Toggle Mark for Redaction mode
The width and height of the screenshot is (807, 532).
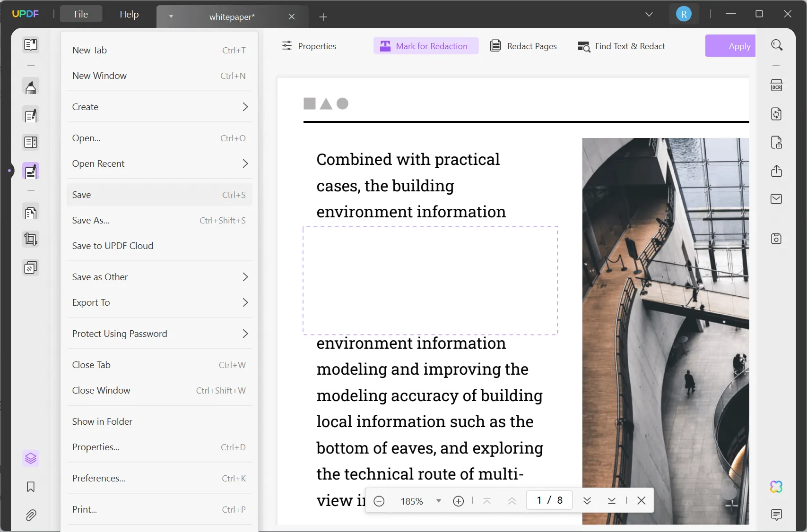coord(425,46)
